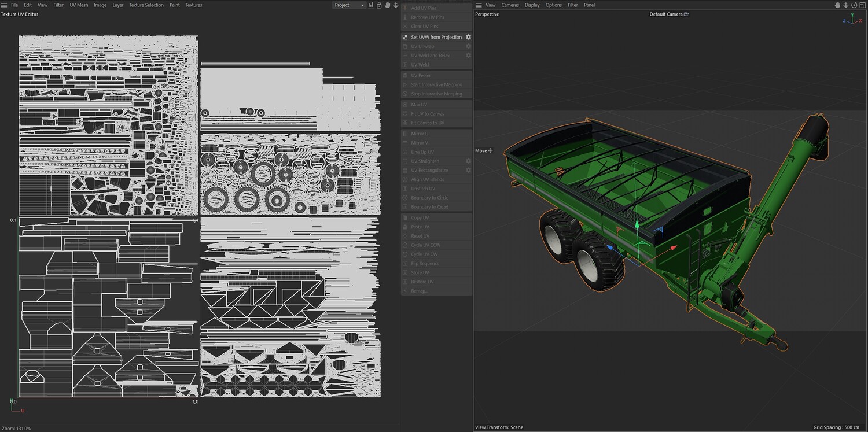
Task: Click Remove UV Pins
Action: click(437, 17)
